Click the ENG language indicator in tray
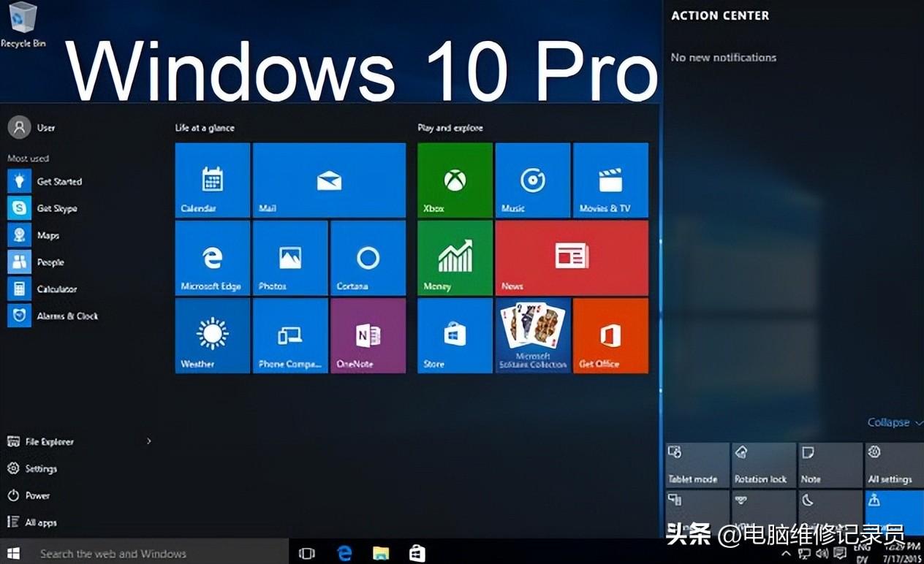This screenshot has width=924, height=564. tap(863, 548)
